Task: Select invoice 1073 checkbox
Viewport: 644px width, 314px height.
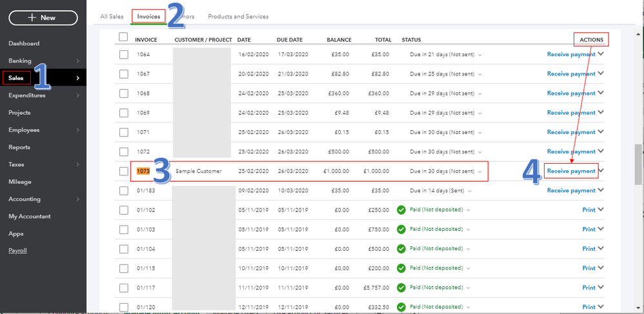Action: point(124,171)
